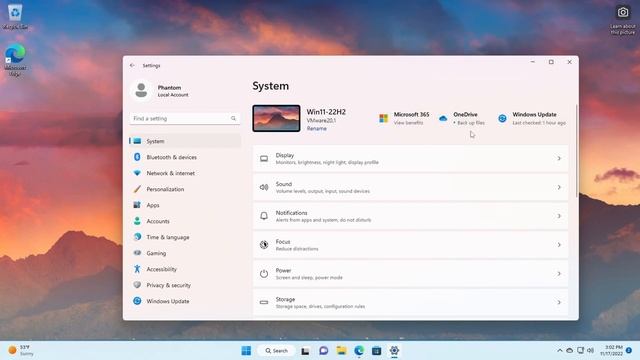This screenshot has height=360, width=640.
Task: Open the Recycle Bin desktop icon
Action: click(x=15, y=16)
